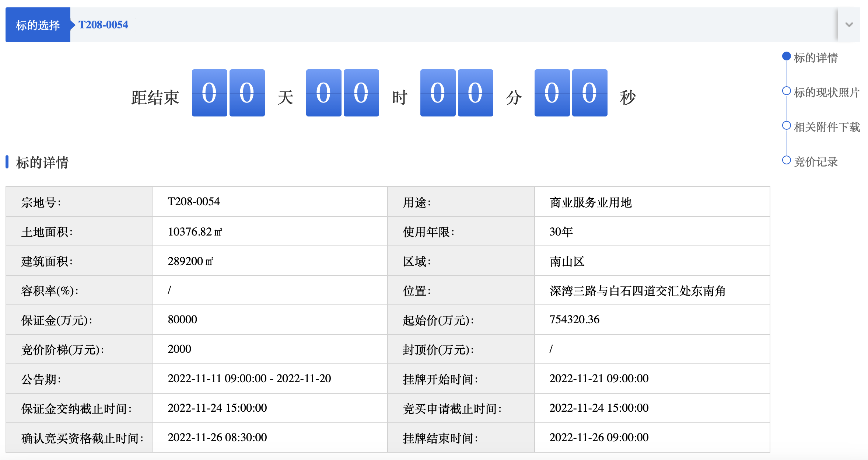
Task: Click the hollow circle marker beside 竞价记录
Action: (786, 160)
